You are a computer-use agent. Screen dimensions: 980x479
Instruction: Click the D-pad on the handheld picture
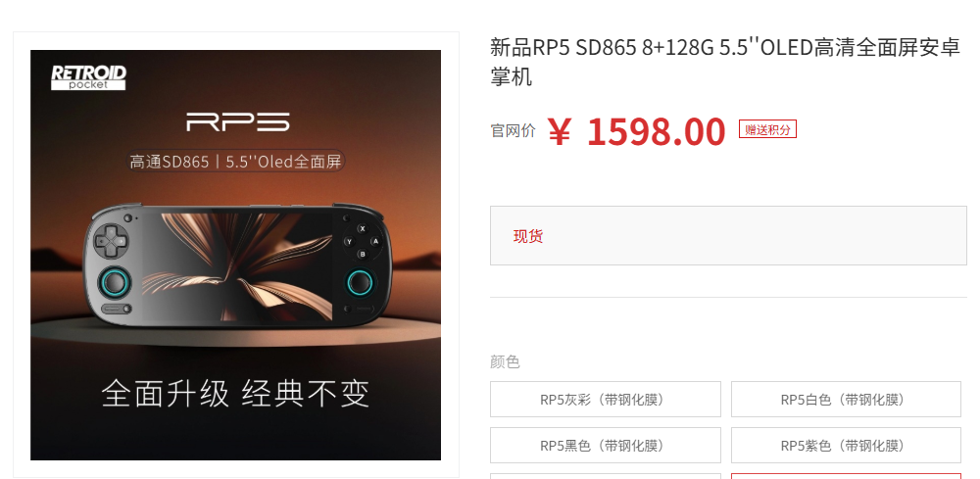pyautogui.click(x=110, y=240)
